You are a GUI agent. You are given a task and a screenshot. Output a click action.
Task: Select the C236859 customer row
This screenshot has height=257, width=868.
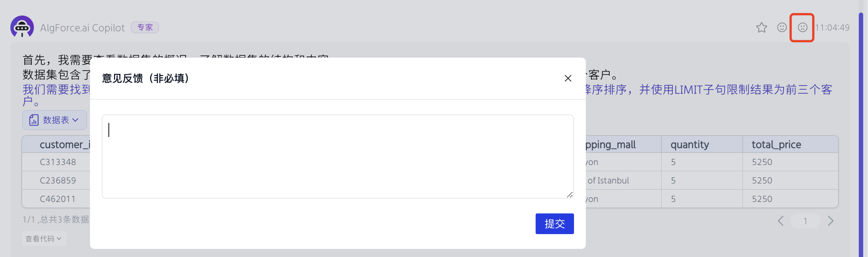point(58,181)
